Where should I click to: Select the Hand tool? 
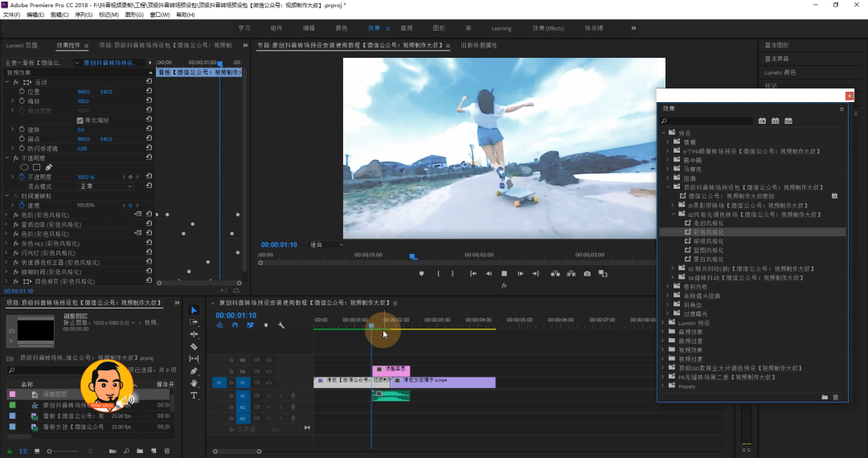(194, 382)
